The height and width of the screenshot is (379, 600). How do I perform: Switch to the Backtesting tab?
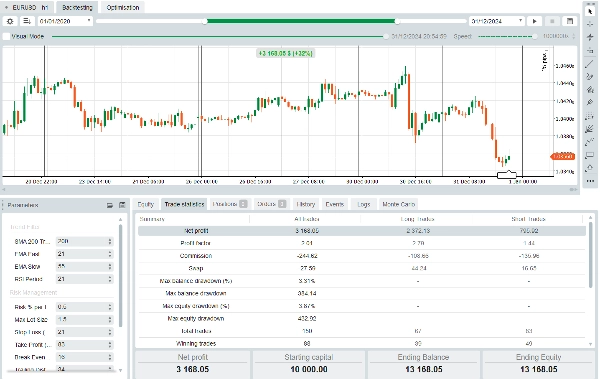coord(77,7)
